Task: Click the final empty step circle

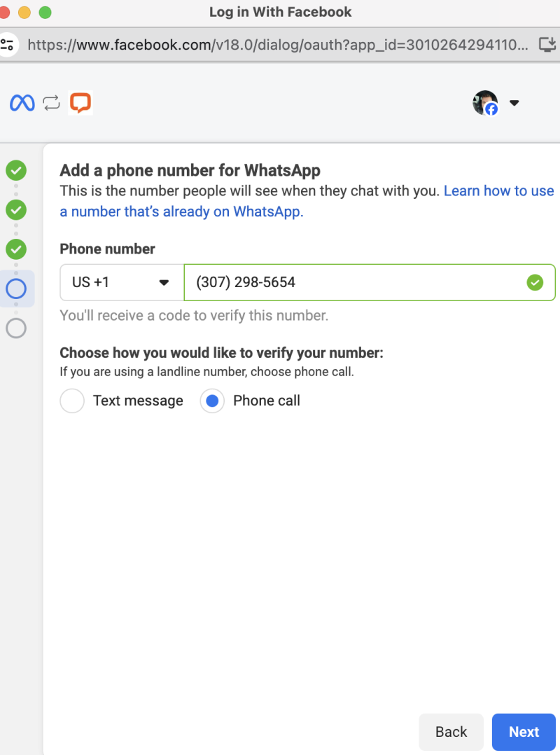Action: 16,328
